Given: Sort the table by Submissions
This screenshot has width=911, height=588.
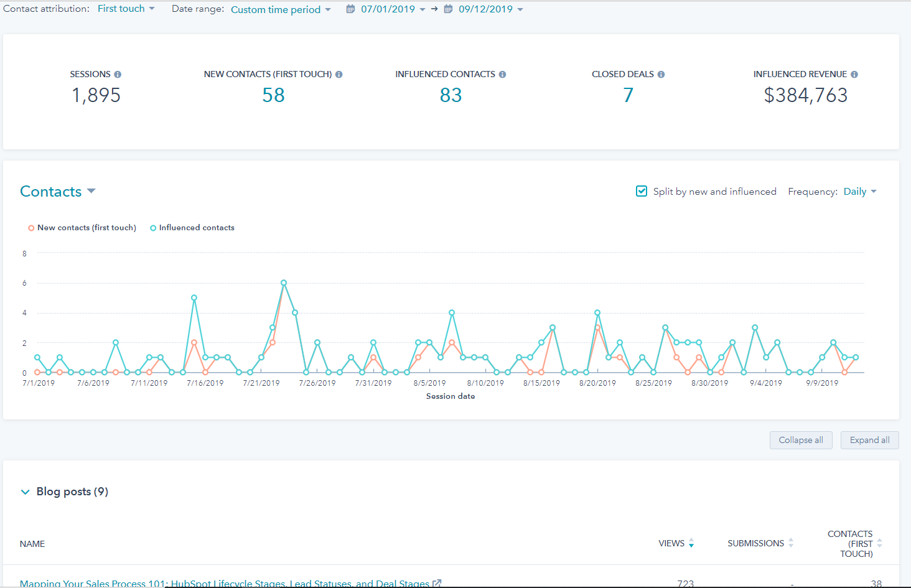Looking at the screenshot, I should click(x=790, y=543).
